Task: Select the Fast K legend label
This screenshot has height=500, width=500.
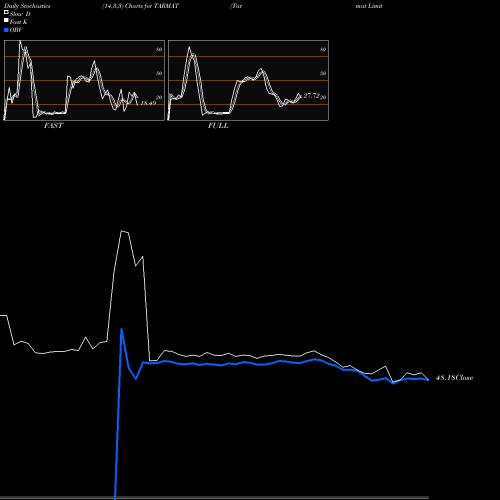Action: pos(19,22)
